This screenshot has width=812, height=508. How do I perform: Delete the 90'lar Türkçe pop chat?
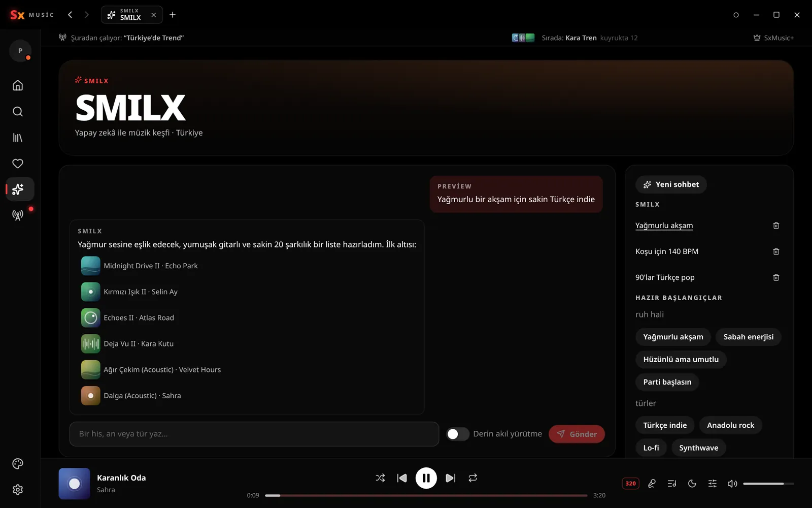pos(776,277)
